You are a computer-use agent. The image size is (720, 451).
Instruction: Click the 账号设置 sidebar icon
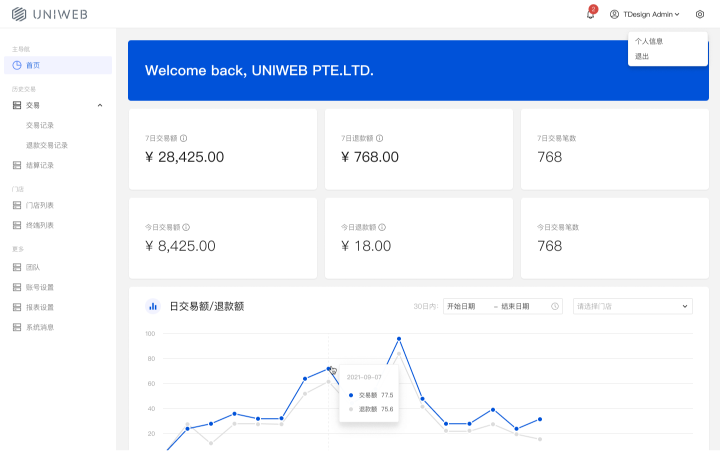coord(17,287)
